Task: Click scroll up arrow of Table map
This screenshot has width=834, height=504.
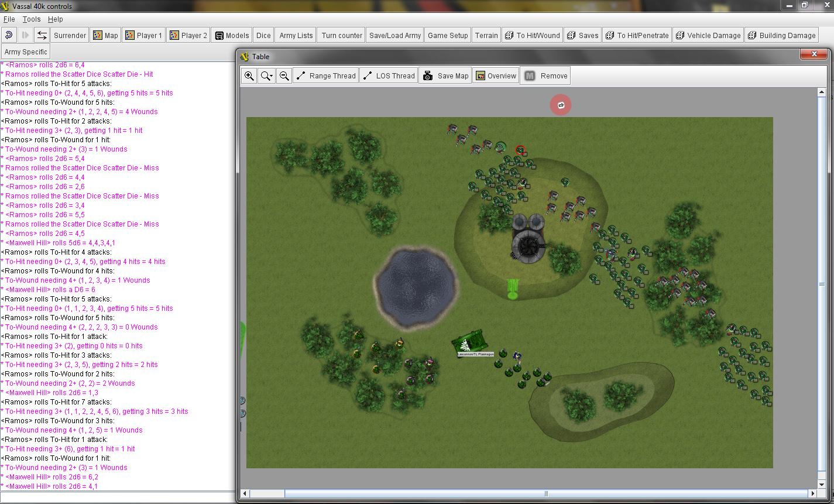Action: tap(822, 92)
